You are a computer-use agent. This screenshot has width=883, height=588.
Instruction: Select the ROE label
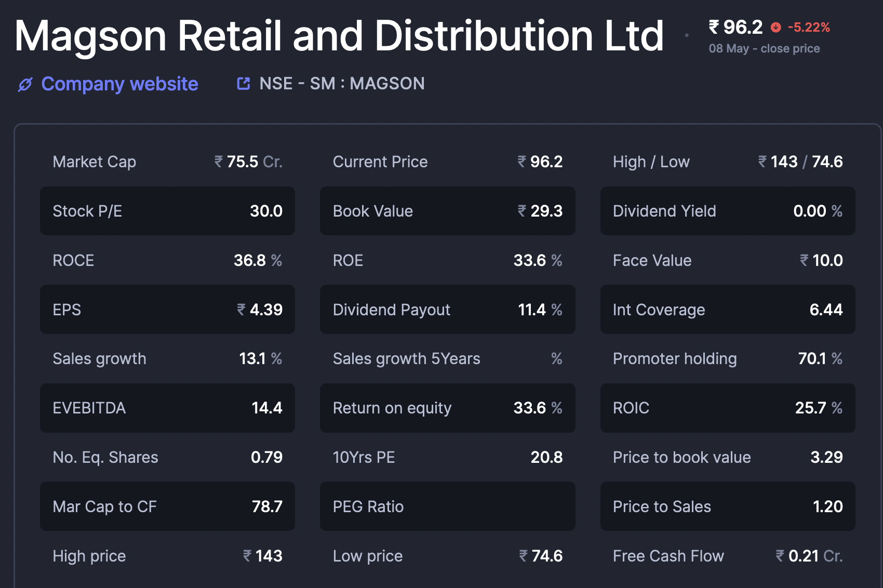(x=348, y=260)
